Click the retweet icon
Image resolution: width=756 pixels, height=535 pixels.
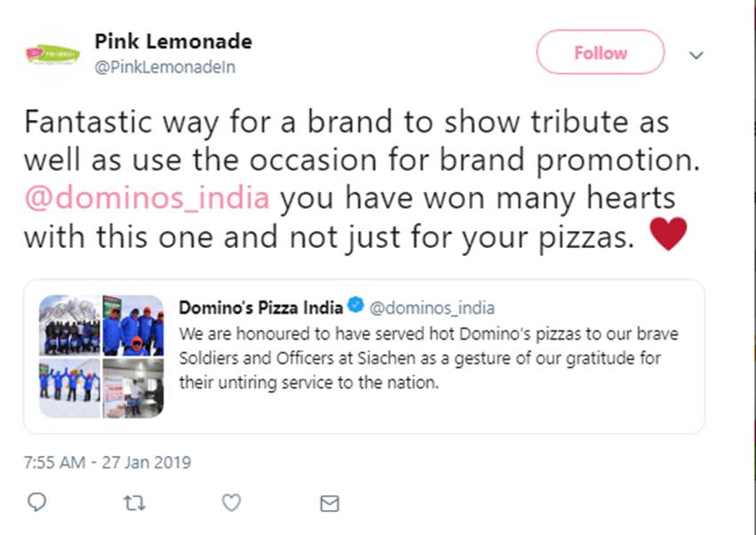pos(133,504)
